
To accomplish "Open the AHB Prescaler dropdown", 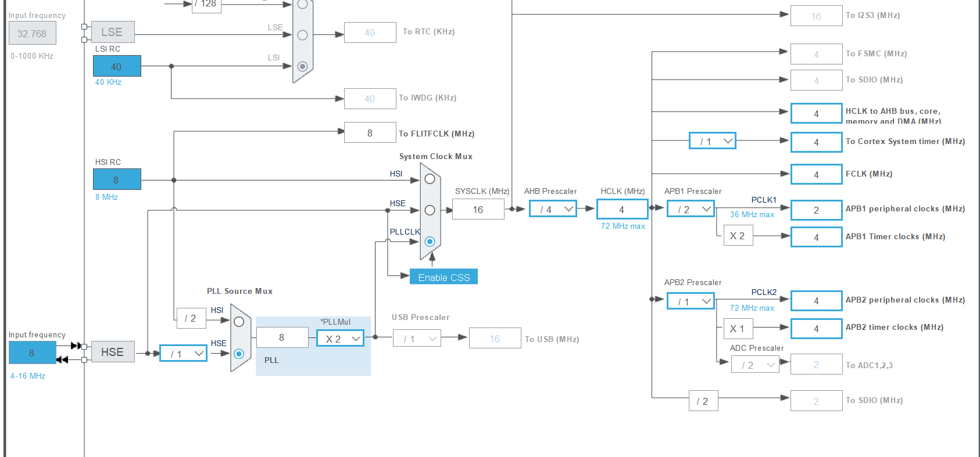I will (553, 209).
